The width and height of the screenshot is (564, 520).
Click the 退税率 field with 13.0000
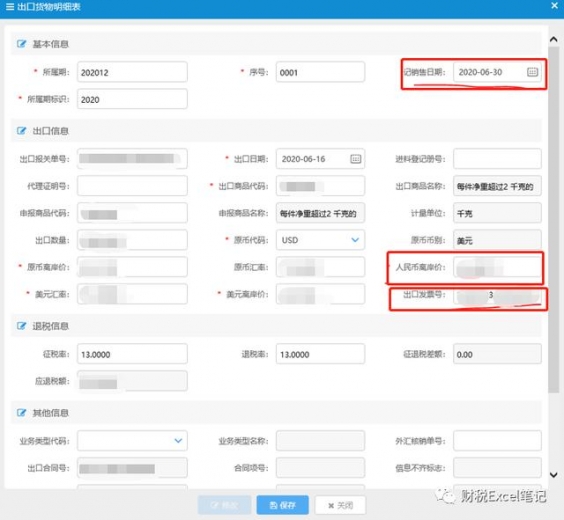click(x=320, y=354)
